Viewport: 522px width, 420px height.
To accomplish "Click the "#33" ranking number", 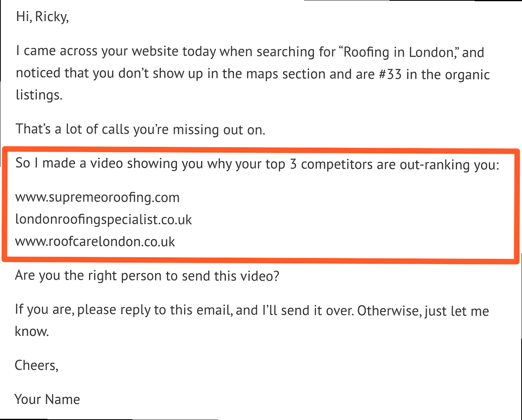I will (390, 74).
